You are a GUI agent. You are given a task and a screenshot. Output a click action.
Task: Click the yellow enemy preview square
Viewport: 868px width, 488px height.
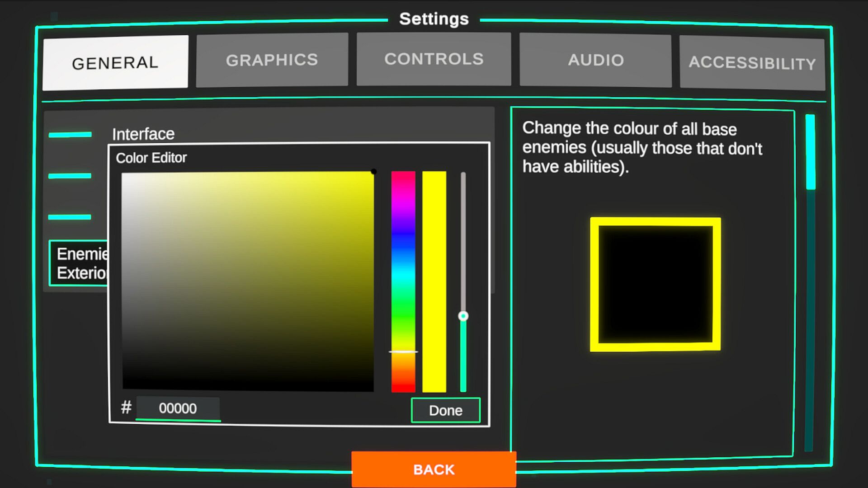pos(655,284)
